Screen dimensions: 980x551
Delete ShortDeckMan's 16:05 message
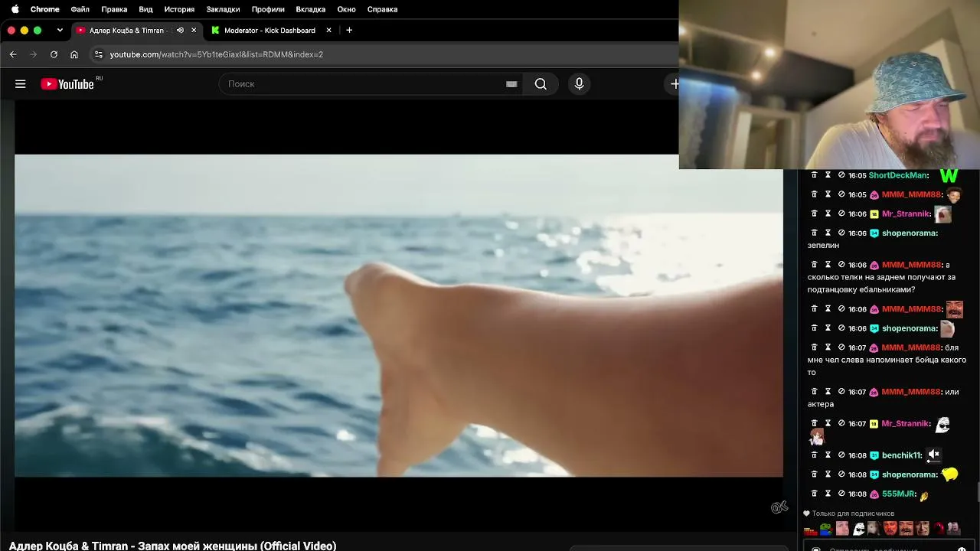(814, 175)
